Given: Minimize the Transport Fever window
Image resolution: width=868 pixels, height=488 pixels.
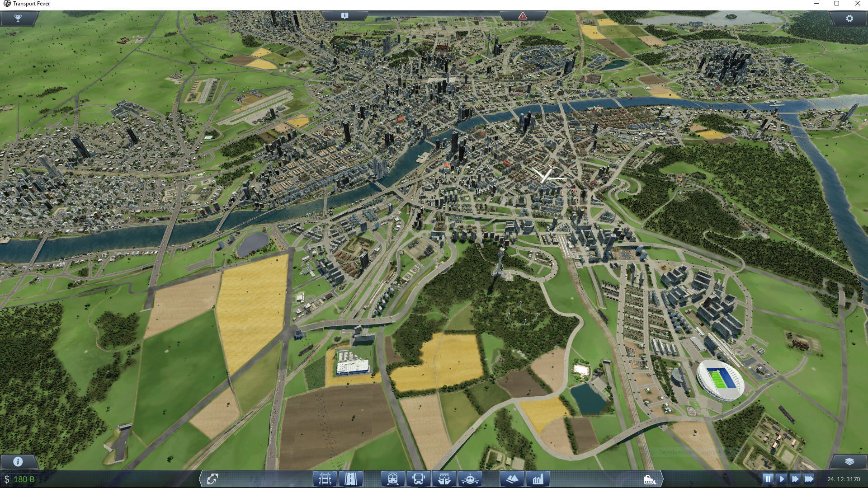Looking at the screenshot, I should [816, 4].
